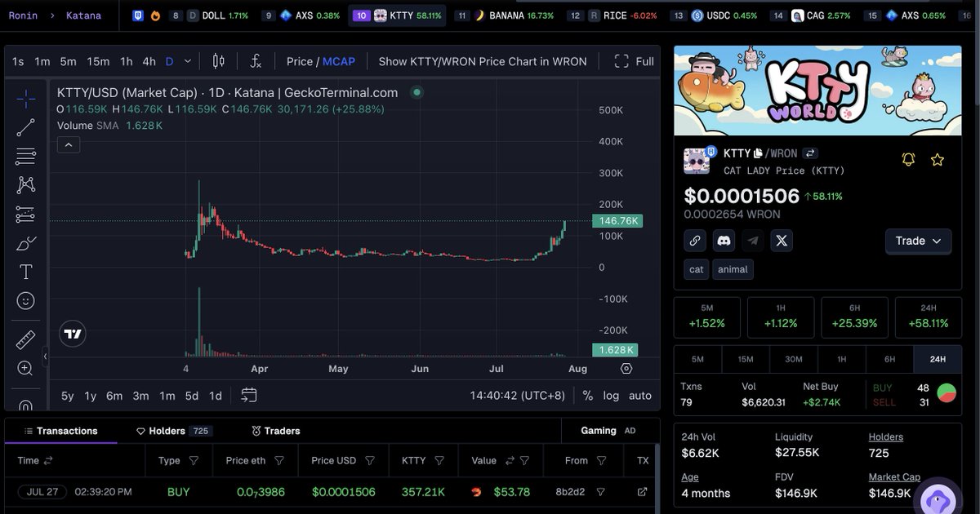Image resolution: width=980 pixels, height=514 pixels.
Task: Toggle fullscreen chart mode
Action: click(x=634, y=61)
